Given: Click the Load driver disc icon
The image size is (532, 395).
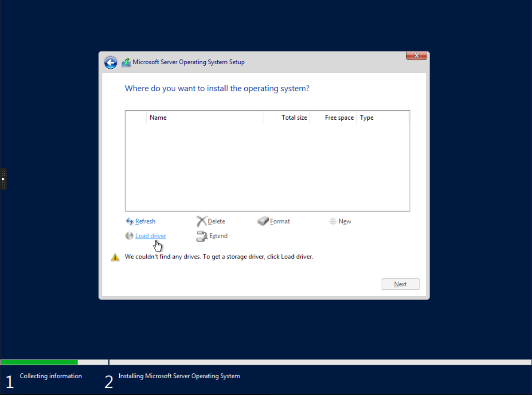Looking at the screenshot, I should (129, 236).
